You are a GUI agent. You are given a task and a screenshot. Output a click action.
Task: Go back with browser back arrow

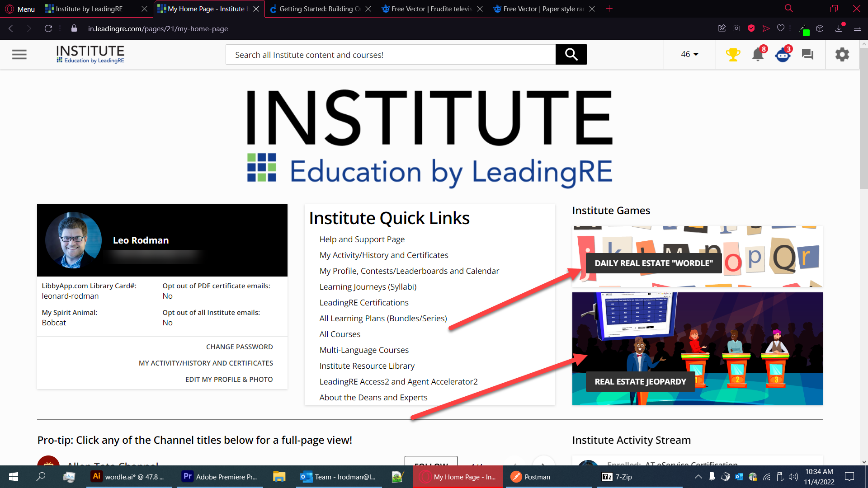tap(11, 28)
